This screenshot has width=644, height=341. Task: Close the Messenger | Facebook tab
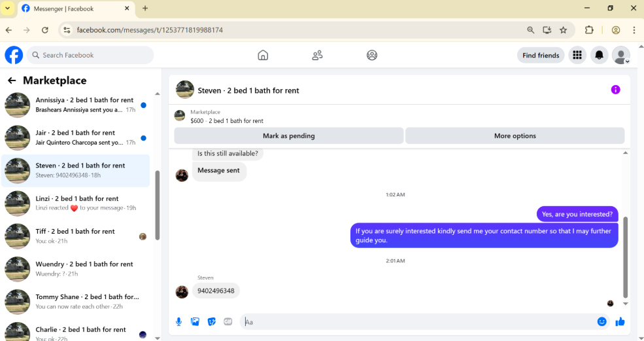pos(127,9)
